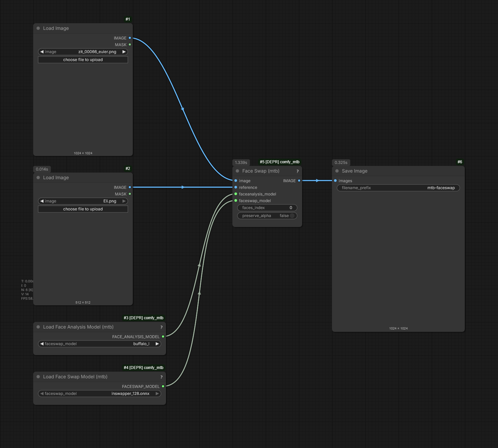
Task: Click the FACESWAP_MODEL output socket
Action: point(163,386)
